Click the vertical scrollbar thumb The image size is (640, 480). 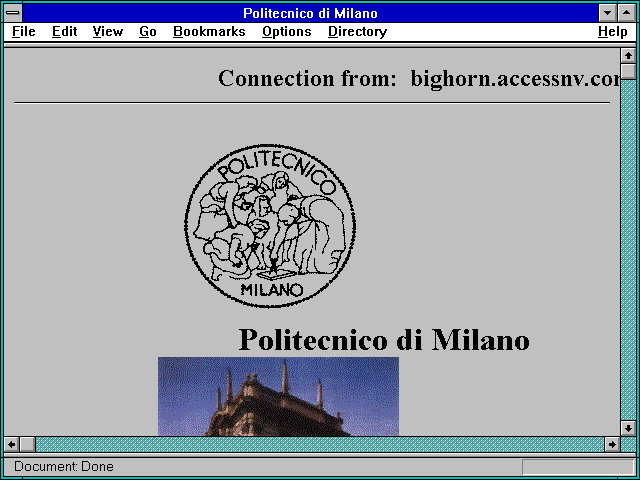[628, 71]
